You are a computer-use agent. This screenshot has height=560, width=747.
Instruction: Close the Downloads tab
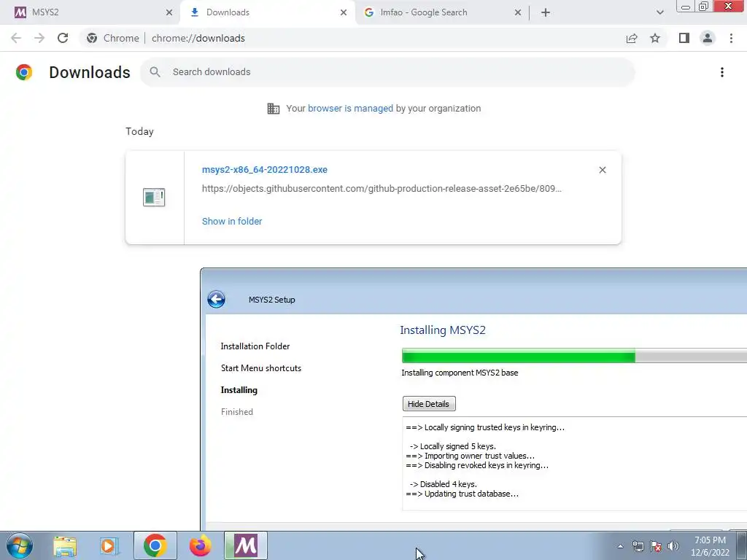pyautogui.click(x=344, y=12)
